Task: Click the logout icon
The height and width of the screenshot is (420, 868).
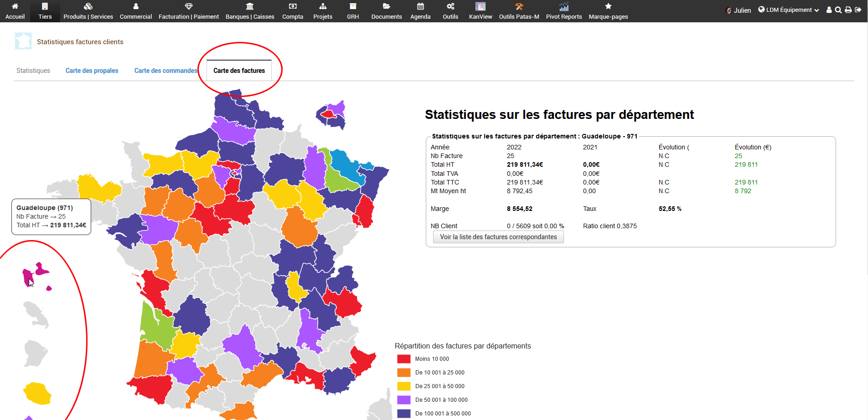Action: (858, 10)
